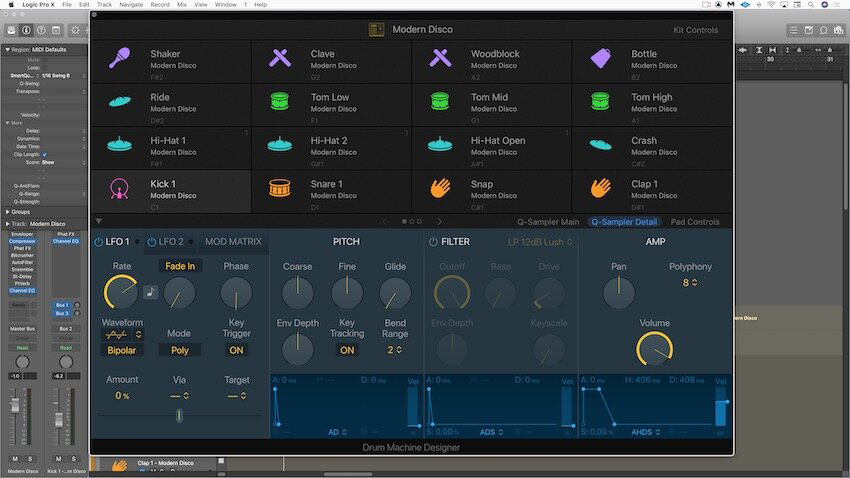Open the LP 12dB Lush filter type menu
Screen dimensions: 850x478
(x=540, y=242)
